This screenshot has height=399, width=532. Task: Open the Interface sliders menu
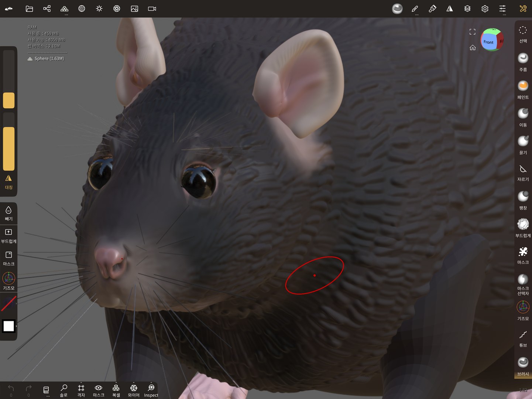coord(502,8)
